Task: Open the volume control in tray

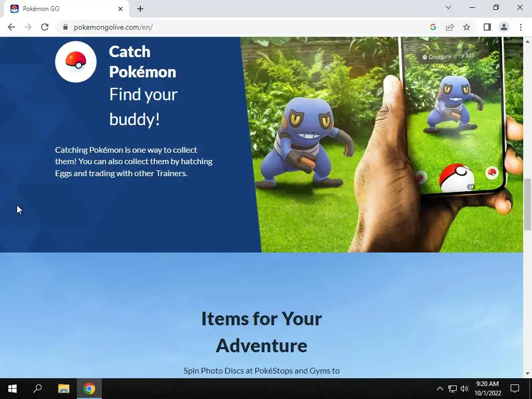Action: tap(464, 389)
